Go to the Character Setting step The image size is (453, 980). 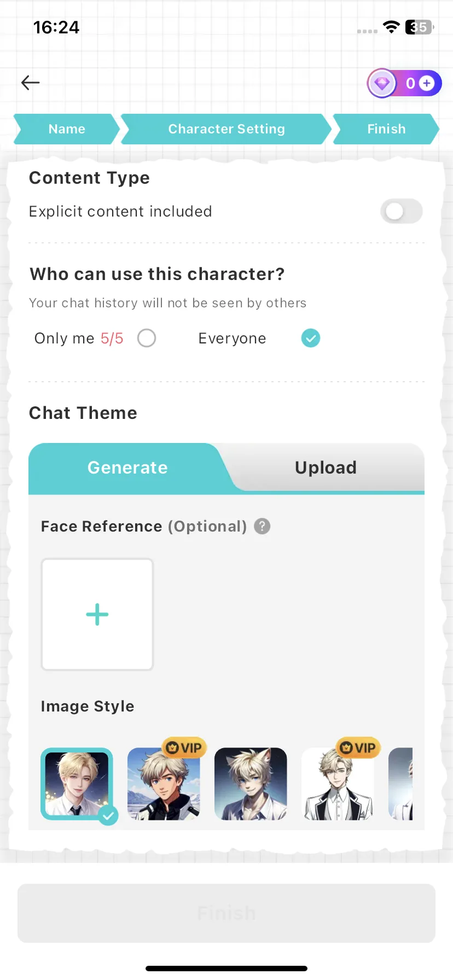(x=226, y=129)
